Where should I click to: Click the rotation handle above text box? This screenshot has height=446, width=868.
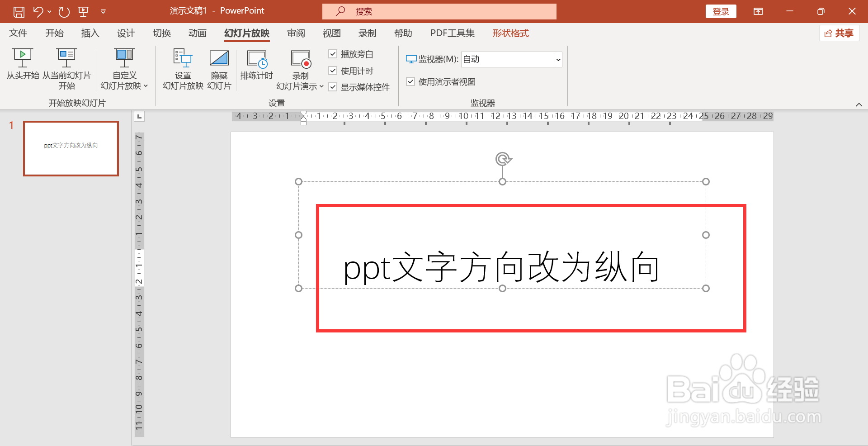pyautogui.click(x=503, y=159)
